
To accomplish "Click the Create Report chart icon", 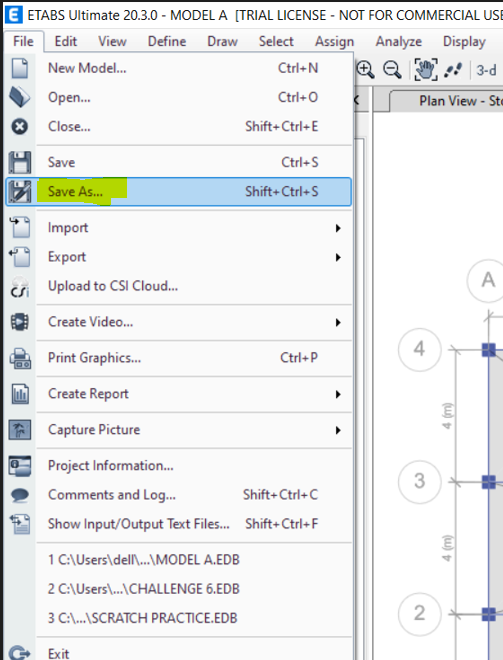I will tap(20, 394).
